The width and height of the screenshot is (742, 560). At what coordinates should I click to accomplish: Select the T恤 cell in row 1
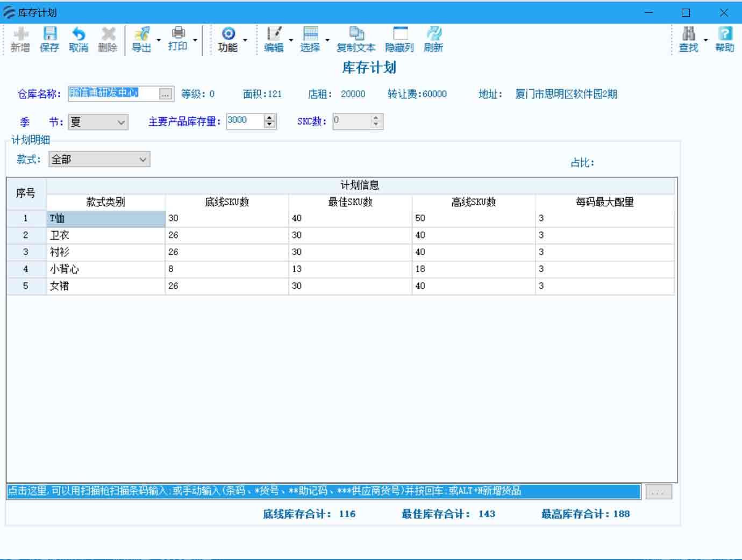(x=106, y=218)
